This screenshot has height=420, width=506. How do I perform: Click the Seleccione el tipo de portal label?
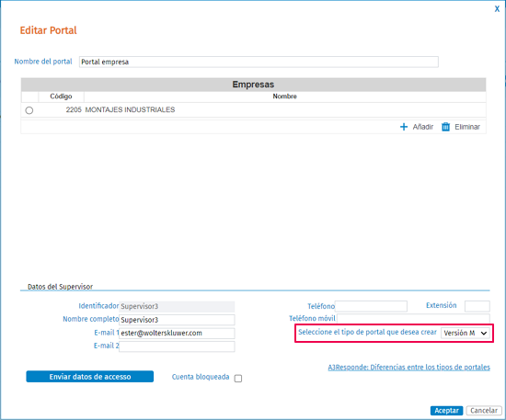[x=367, y=333]
